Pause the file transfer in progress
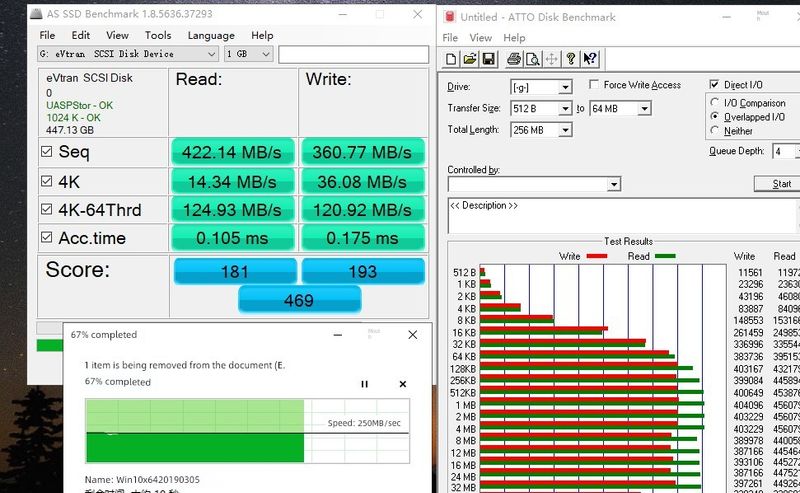 click(x=364, y=384)
